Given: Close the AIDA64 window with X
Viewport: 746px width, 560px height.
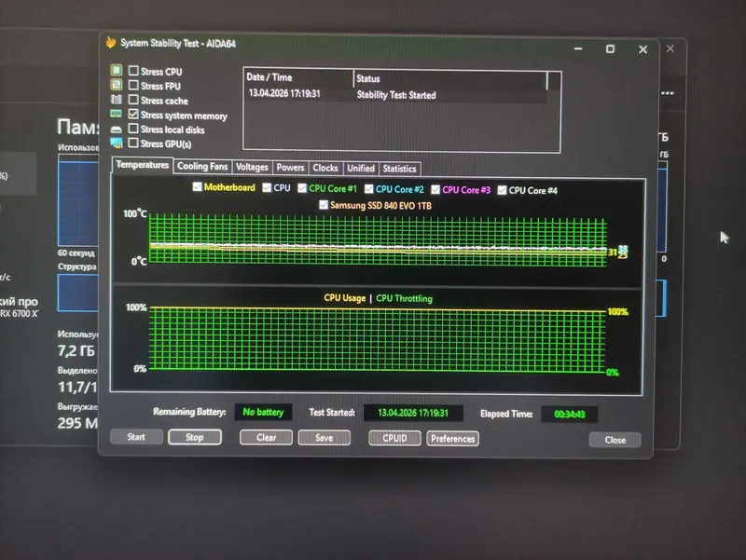Looking at the screenshot, I should click(x=642, y=49).
